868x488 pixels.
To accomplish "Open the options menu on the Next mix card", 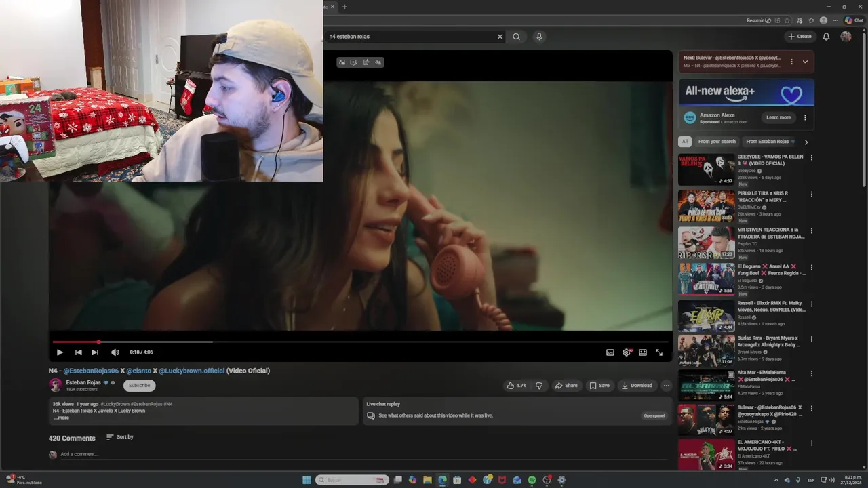I will pos(791,62).
